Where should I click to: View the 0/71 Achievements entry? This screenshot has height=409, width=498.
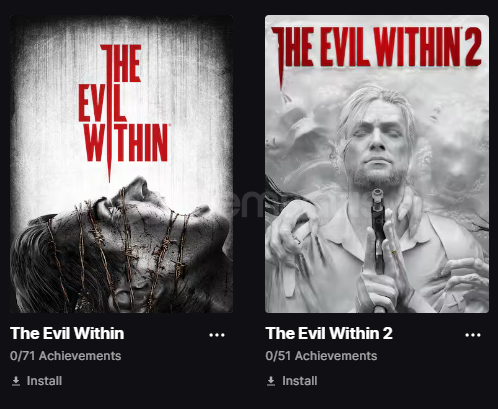coord(65,356)
